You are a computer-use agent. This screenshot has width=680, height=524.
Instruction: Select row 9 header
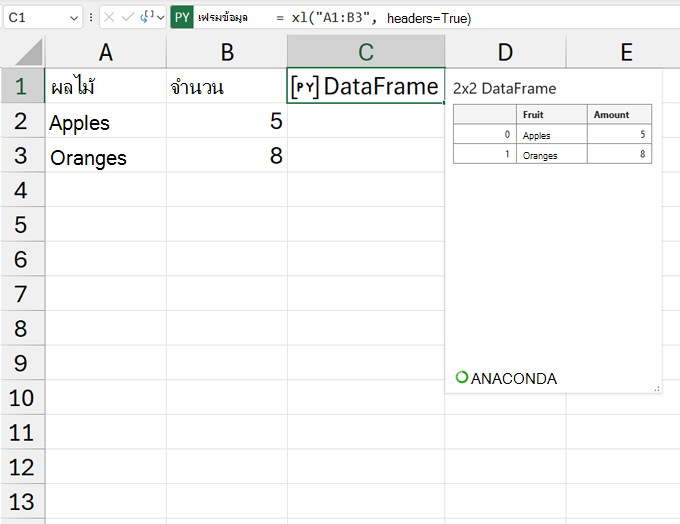click(x=23, y=363)
